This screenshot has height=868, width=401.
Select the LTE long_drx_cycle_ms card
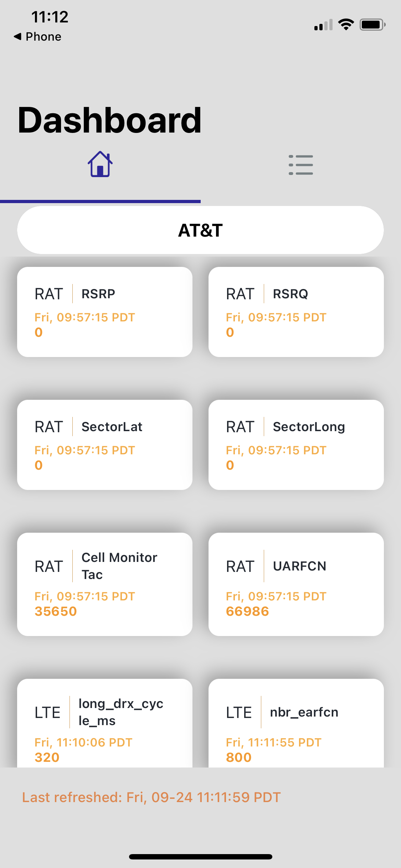tap(105, 723)
